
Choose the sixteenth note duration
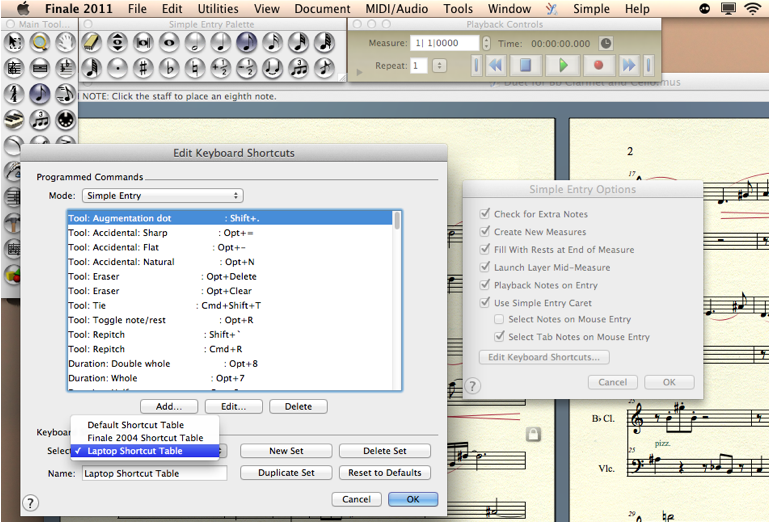[x=272, y=43]
